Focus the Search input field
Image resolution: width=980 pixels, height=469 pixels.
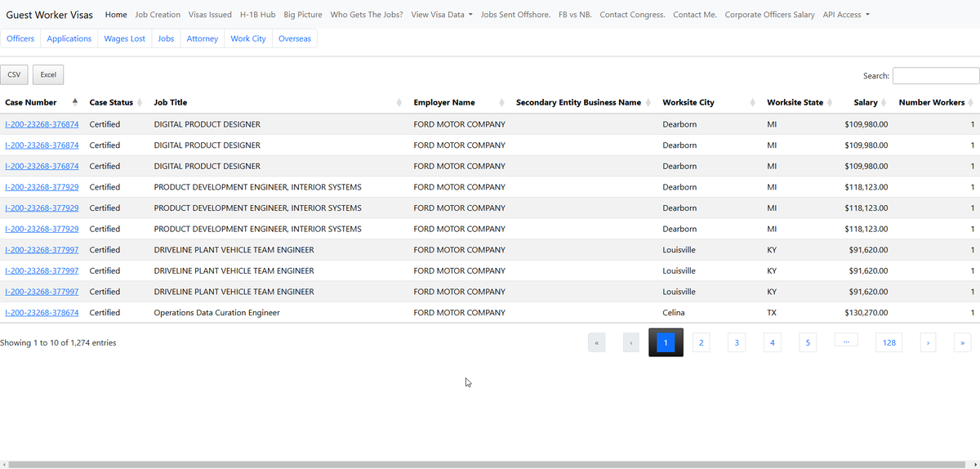coord(936,75)
